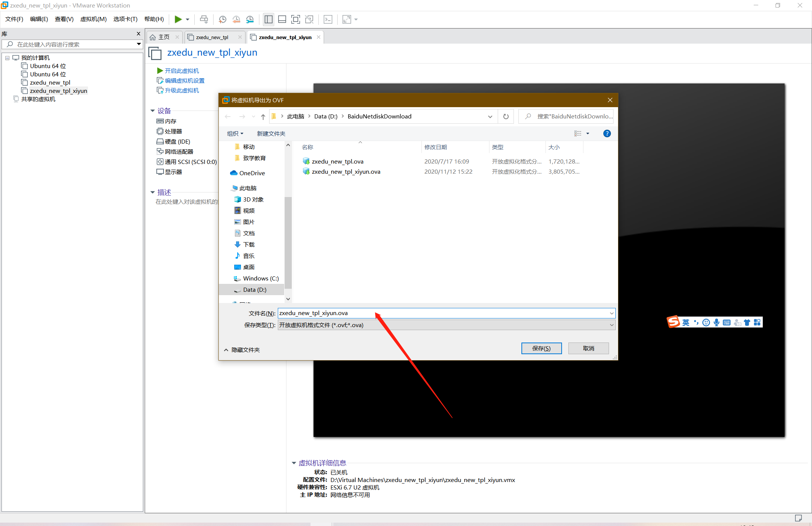812x526 pixels.
Task: Click the send Ctrl+Alt+Del toolbar icon
Action: tap(204, 19)
